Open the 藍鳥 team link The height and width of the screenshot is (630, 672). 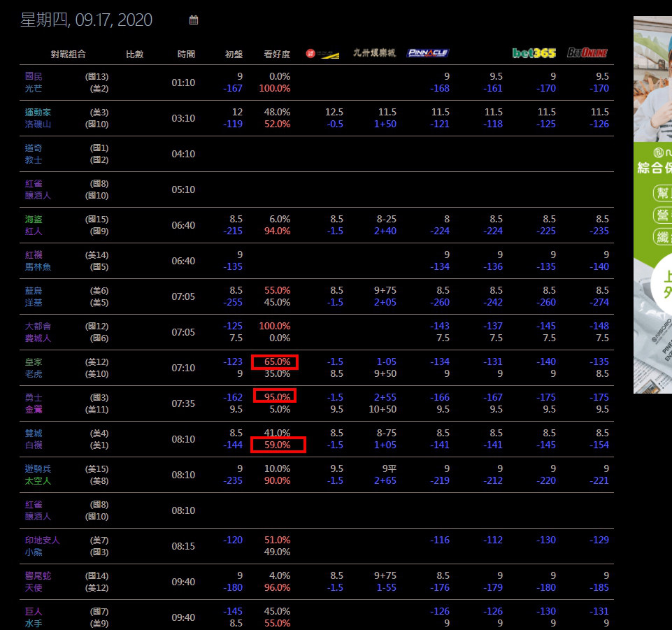click(x=34, y=291)
